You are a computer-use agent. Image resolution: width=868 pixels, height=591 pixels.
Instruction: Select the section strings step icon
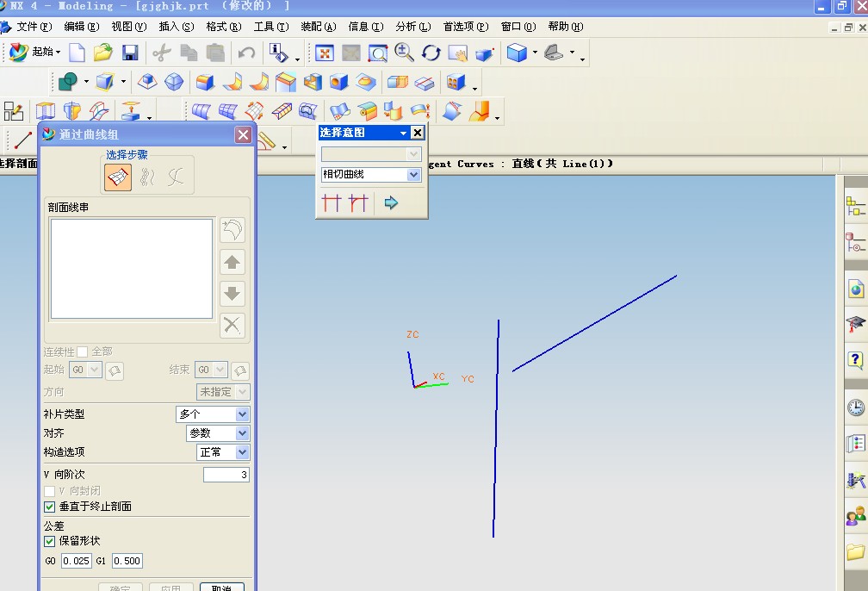118,177
